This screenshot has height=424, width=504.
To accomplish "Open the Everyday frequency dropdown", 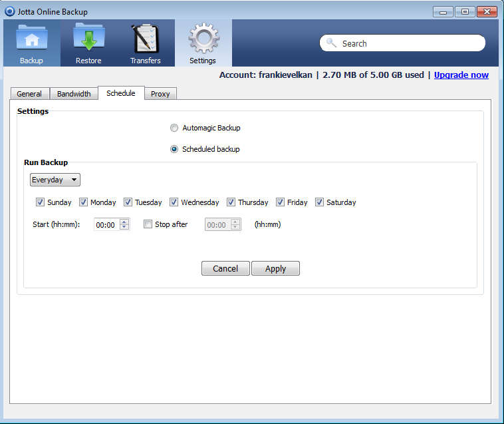I will point(55,180).
